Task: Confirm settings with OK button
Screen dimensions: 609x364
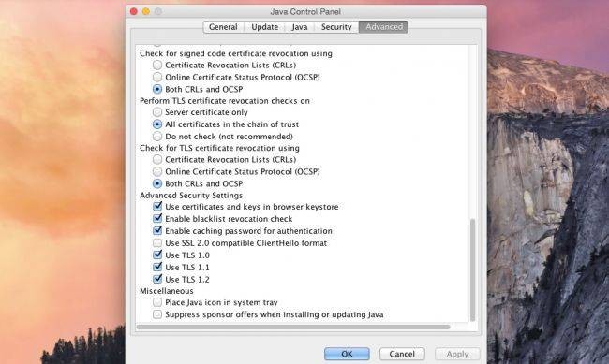Action: coord(347,354)
